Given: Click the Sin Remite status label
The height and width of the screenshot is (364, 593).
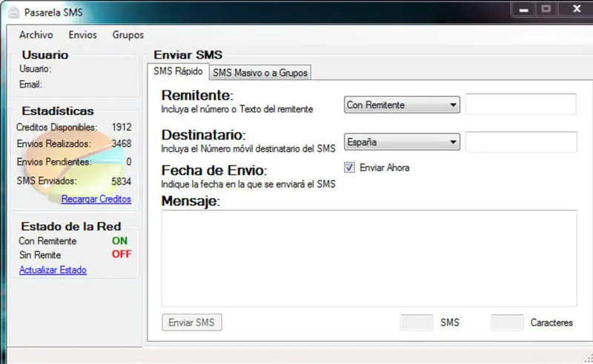Looking at the screenshot, I should click(40, 255).
